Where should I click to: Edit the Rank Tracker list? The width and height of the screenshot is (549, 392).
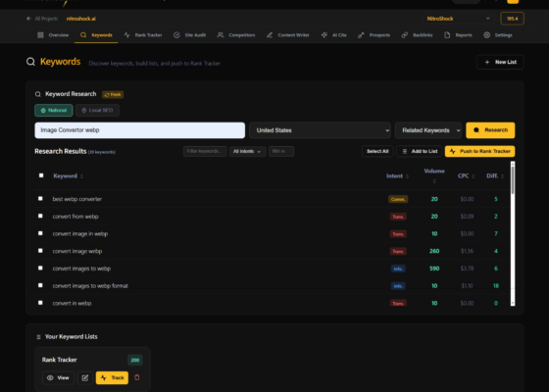(x=84, y=377)
